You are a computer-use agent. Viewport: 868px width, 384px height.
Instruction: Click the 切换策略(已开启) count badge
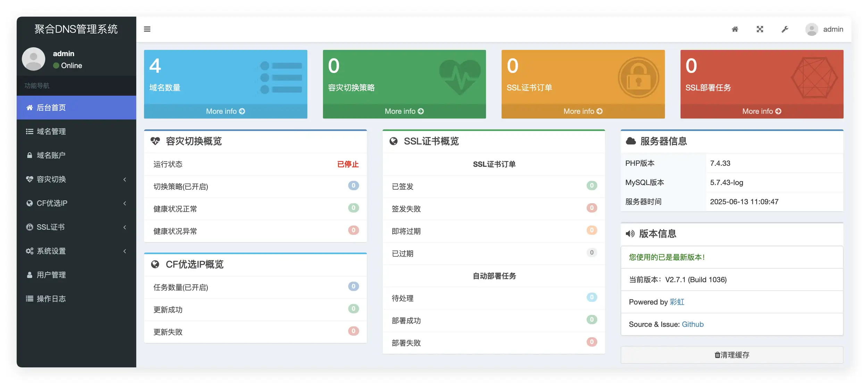353,186
